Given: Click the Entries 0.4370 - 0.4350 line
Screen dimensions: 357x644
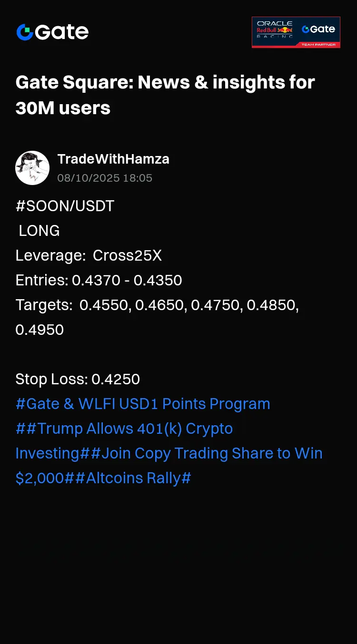Looking at the screenshot, I should 99,280.
